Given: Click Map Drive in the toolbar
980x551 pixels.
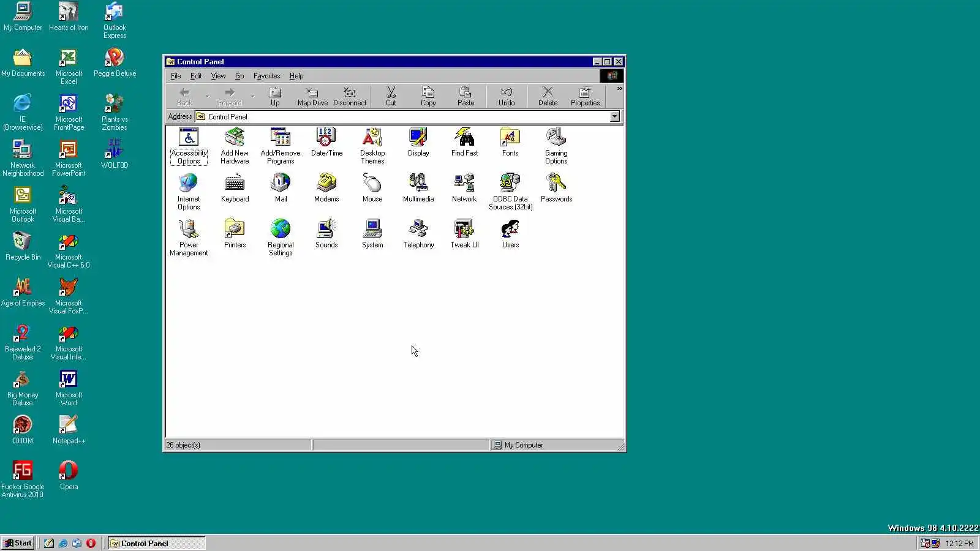Looking at the screenshot, I should 312,96.
